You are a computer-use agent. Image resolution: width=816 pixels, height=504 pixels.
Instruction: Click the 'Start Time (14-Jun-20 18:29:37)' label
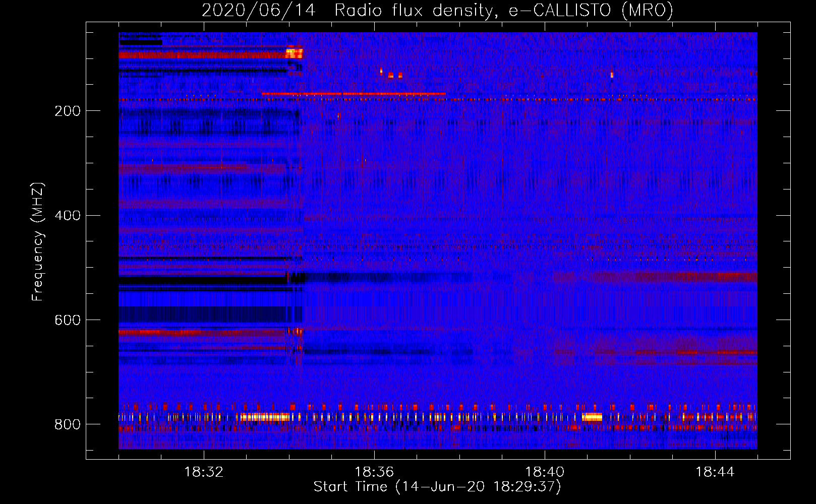437,487
